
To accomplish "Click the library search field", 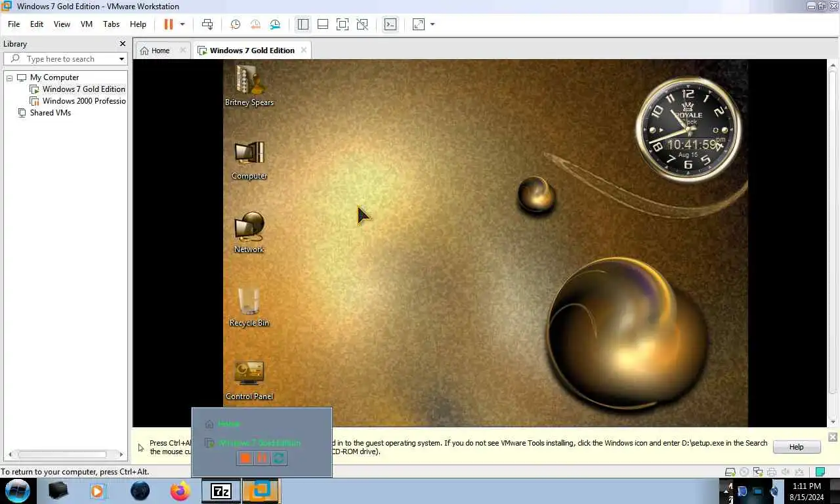I will click(x=66, y=59).
